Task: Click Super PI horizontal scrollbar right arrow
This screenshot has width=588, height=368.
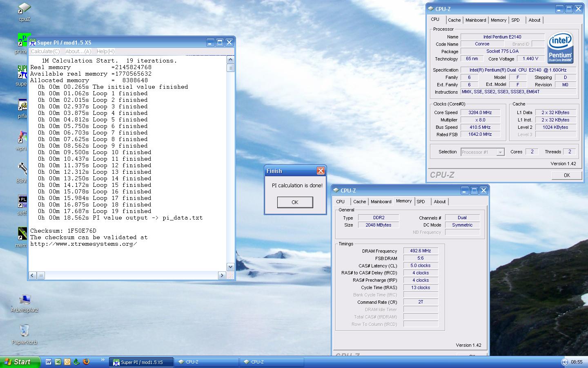Action: pos(222,276)
